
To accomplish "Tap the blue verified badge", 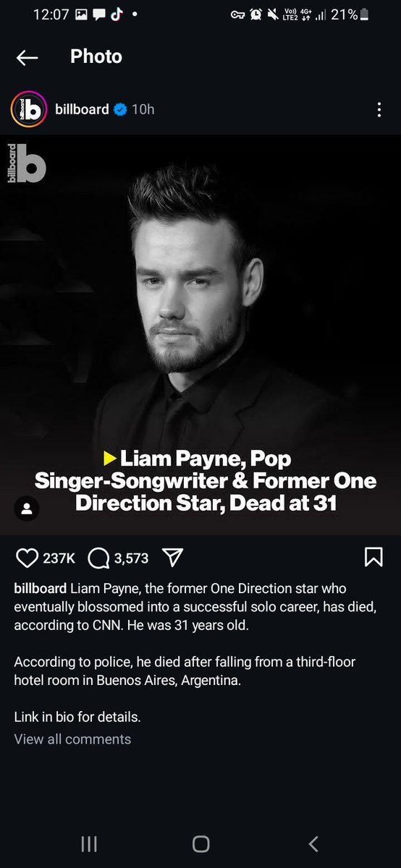I will point(121,110).
